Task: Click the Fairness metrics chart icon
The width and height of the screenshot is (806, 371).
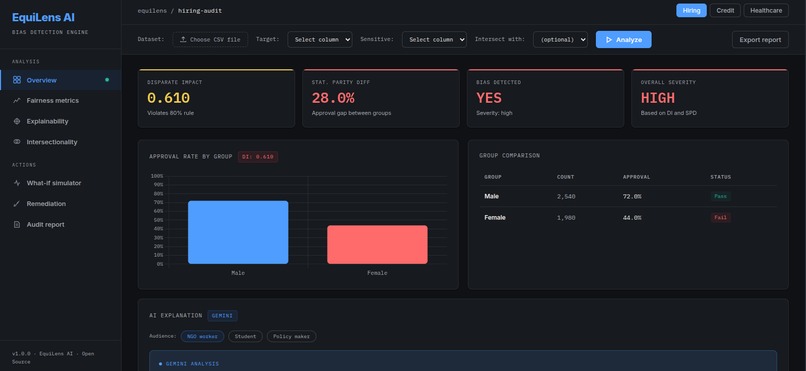Action: pos(17,101)
